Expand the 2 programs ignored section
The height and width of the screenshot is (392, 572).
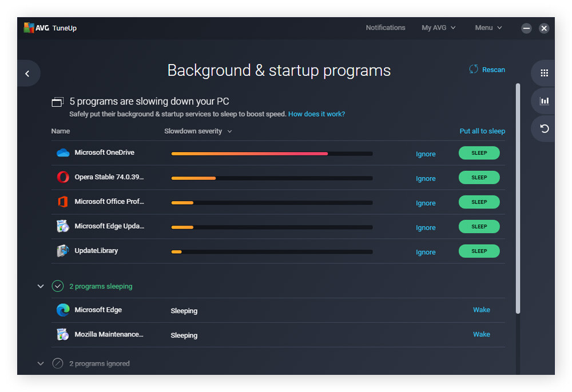click(41, 363)
